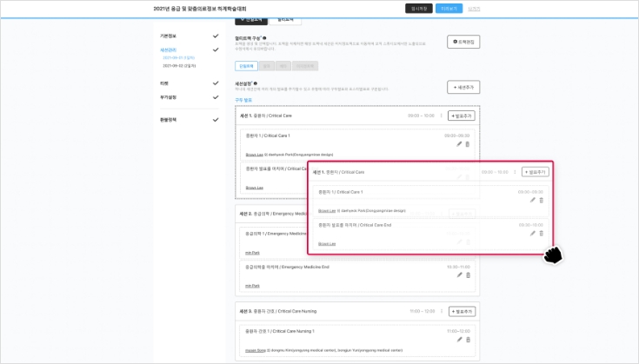This screenshot has height=364, width=639.
Task: Click the + 세션추가 button
Action: click(463, 87)
